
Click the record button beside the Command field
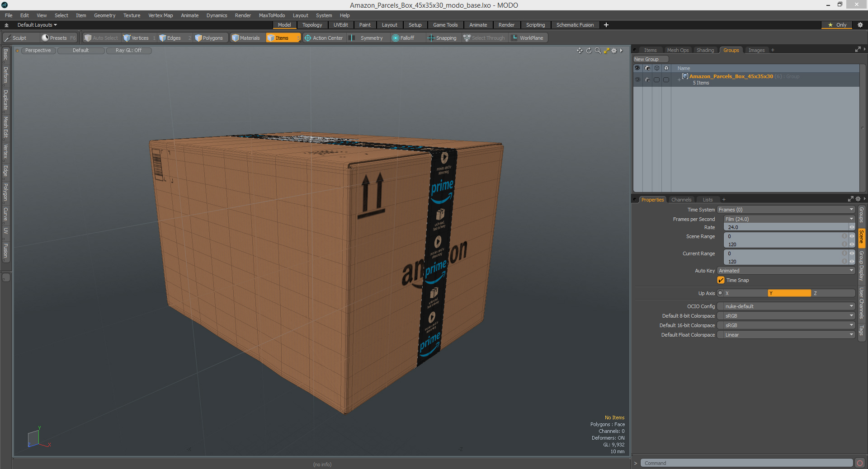click(x=860, y=463)
